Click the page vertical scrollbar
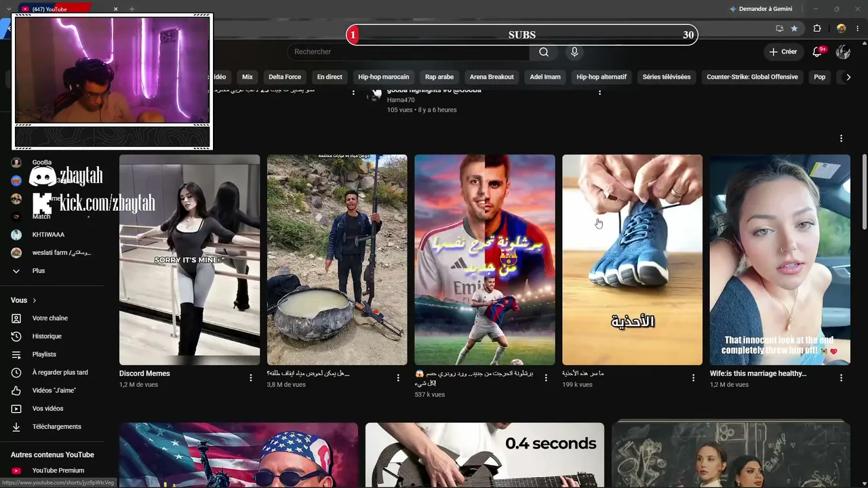Screen dimensions: 868x488 coord(864,192)
